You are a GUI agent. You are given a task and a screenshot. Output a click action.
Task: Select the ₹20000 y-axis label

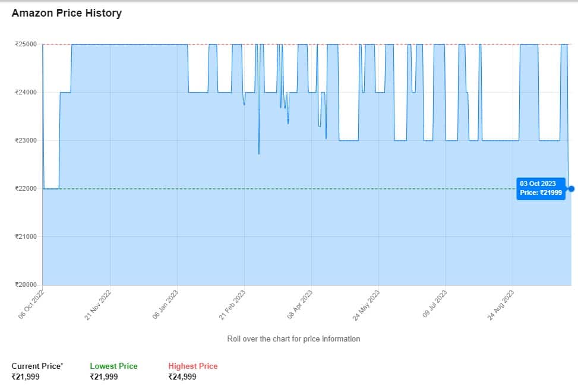click(x=26, y=284)
